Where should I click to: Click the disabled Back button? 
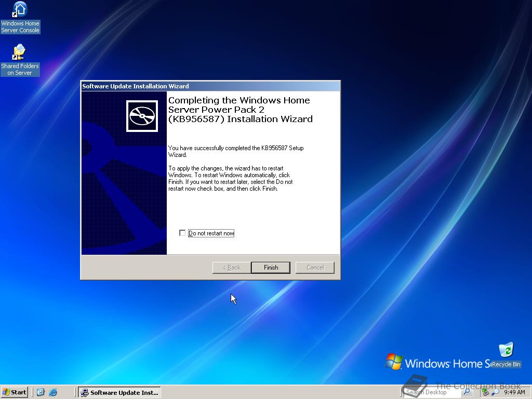point(232,268)
